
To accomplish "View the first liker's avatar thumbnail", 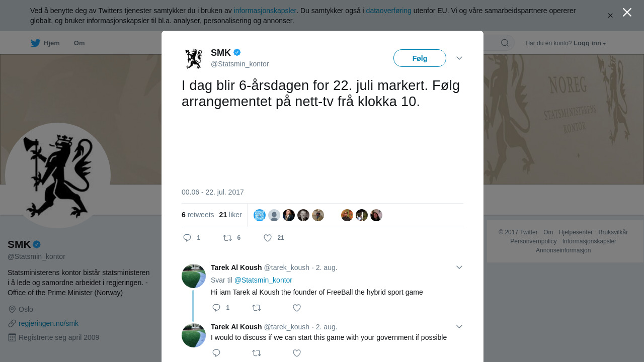I will [x=260, y=215].
